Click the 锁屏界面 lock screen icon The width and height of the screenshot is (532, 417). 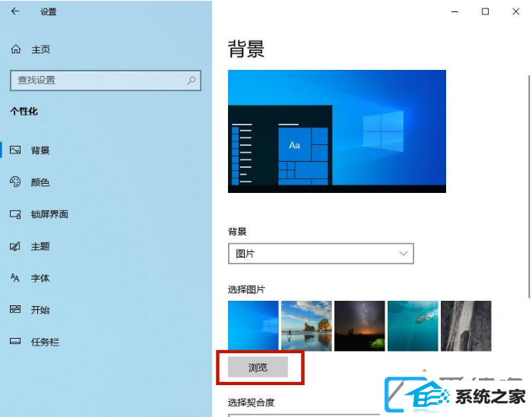pyautogui.click(x=15, y=214)
